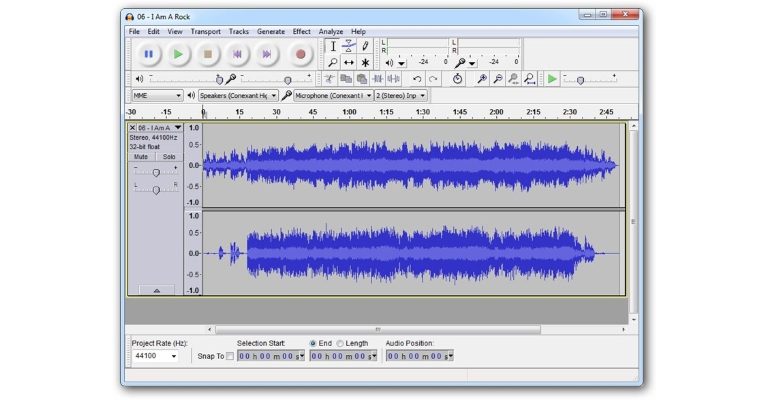Select the End radio button
Image resolution: width=770 pixels, height=400 pixels.
pyautogui.click(x=313, y=343)
